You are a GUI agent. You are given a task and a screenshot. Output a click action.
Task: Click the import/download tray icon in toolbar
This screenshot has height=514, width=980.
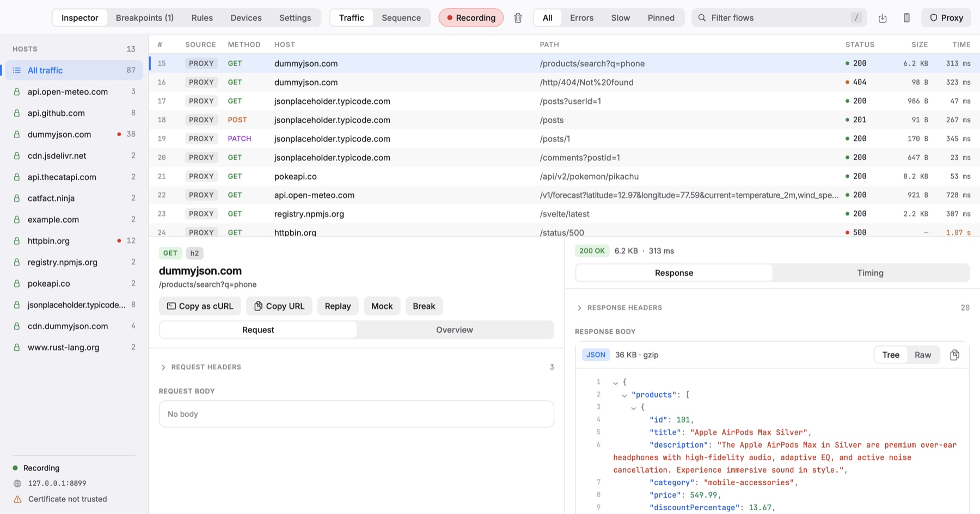(x=883, y=18)
